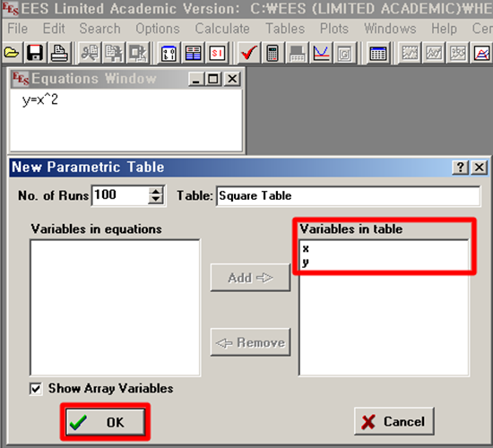493x448 pixels.
Task: Cancel the New Parametric Table dialog
Action: [x=394, y=421]
